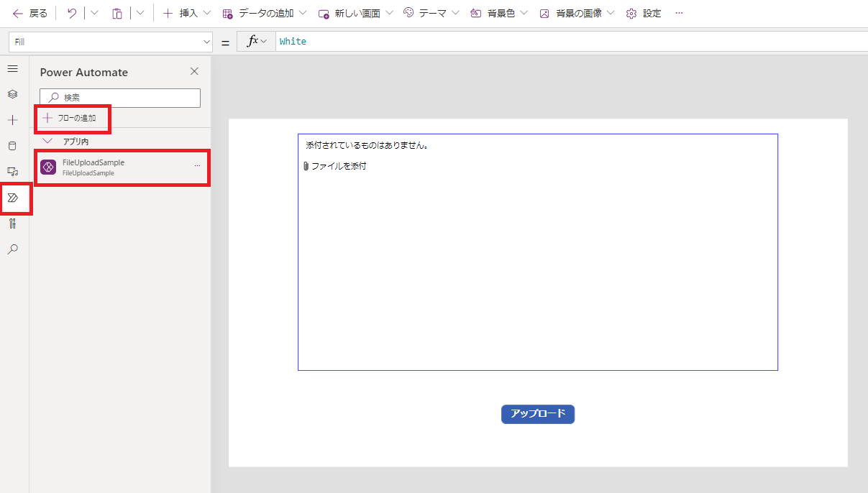Click the アップロード button on canvas
Screen dimensions: 868x493
click(538, 414)
